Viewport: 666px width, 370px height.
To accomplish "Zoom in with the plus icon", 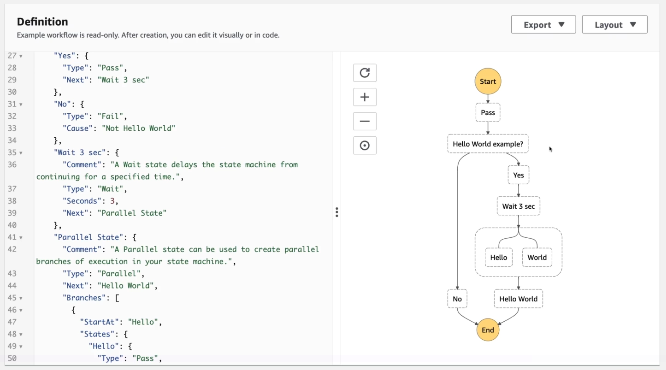I will click(365, 97).
